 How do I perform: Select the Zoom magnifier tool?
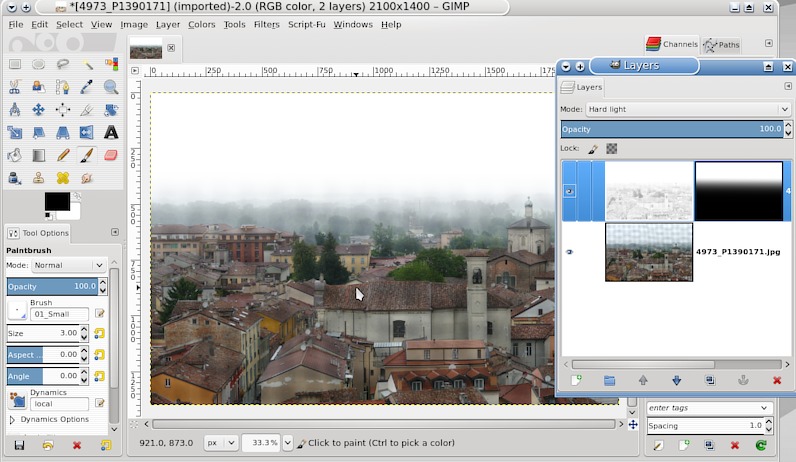[111, 87]
